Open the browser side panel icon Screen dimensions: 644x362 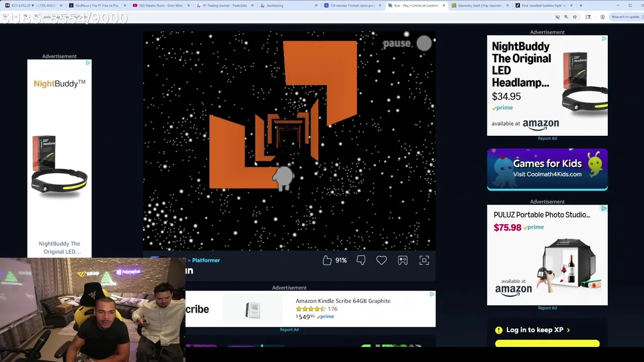[588, 17]
